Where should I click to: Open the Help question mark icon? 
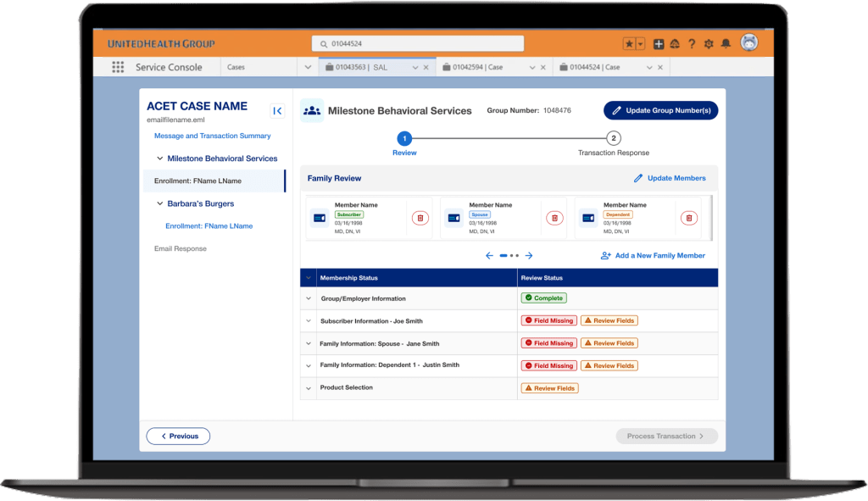692,44
